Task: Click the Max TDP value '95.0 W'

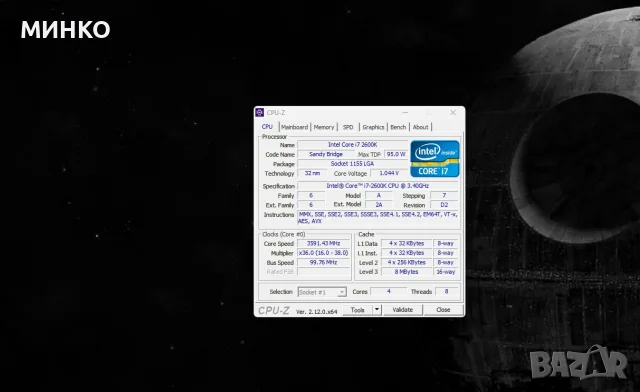Action: tap(396, 154)
